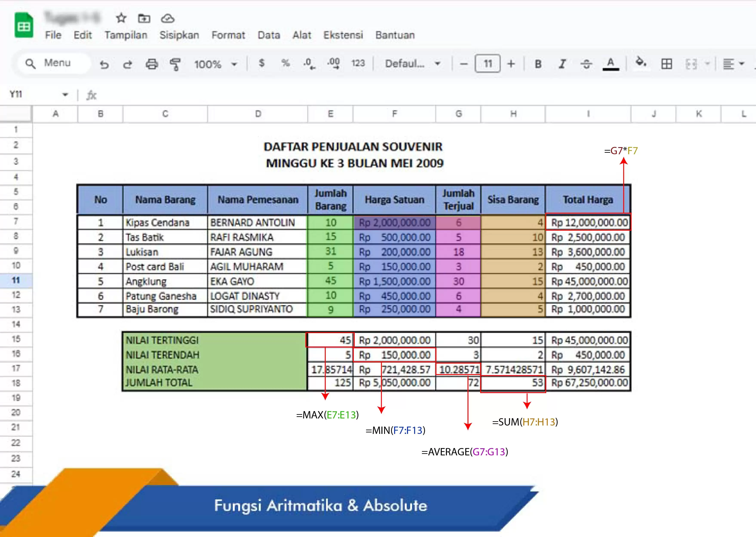Open the Borders tool
This screenshot has height=537, width=756.
click(x=666, y=64)
